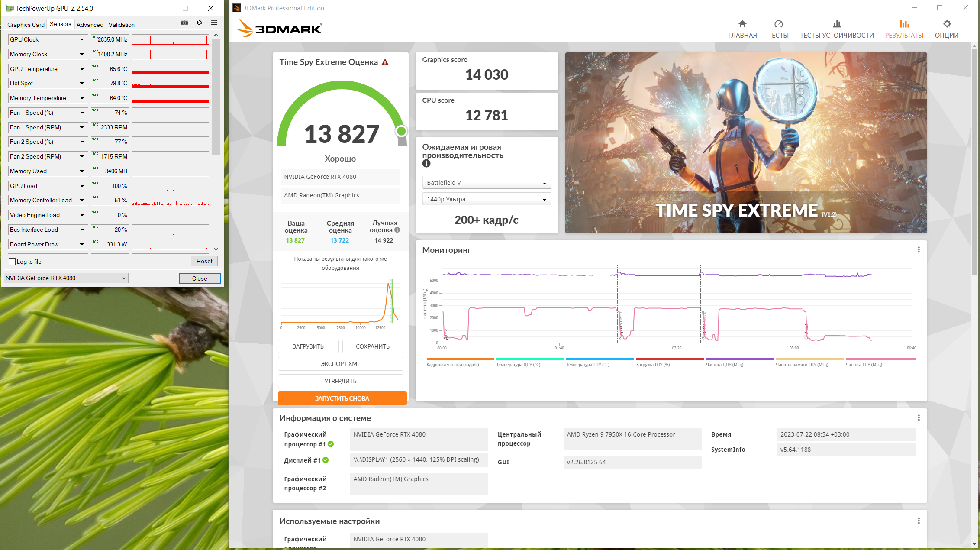Switch to Graphics Card tab
Screen dimensions: 980x550
26,25
